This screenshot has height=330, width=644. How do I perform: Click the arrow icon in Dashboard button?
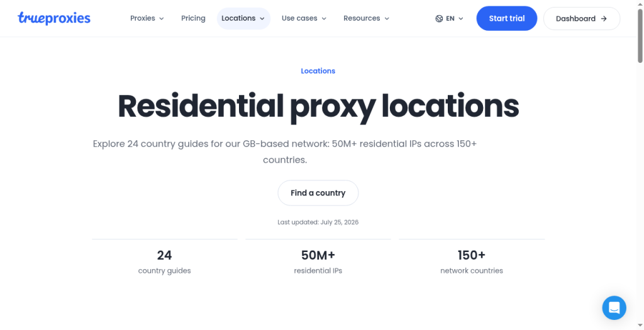603,18
